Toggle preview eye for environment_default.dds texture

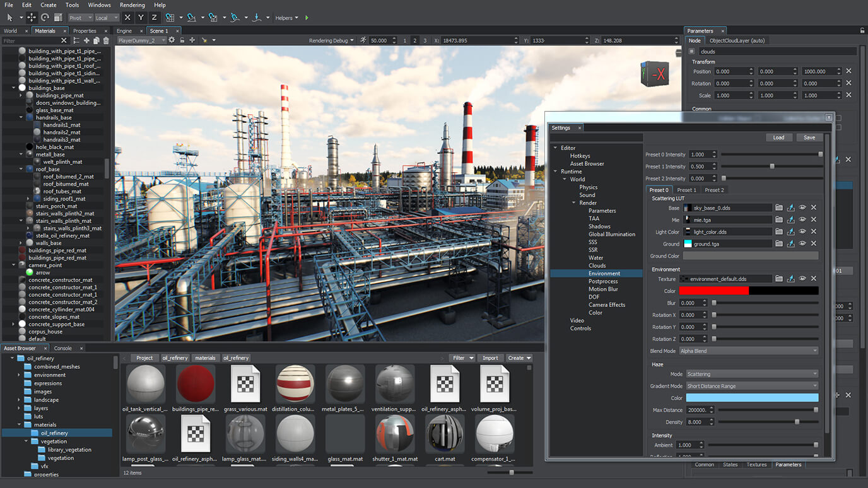click(802, 279)
